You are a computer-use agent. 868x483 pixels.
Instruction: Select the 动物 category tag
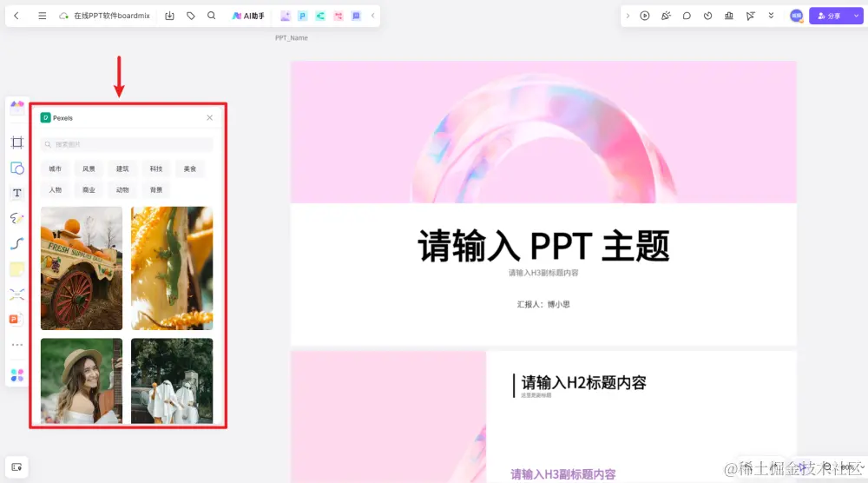pyautogui.click(x=122, y=190)
